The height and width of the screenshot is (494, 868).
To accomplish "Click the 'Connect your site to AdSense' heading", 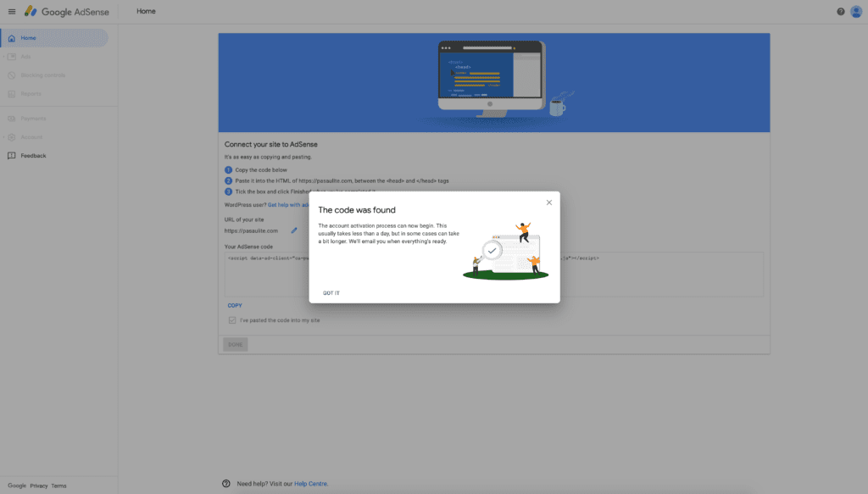I will click(x=270, y=144).
